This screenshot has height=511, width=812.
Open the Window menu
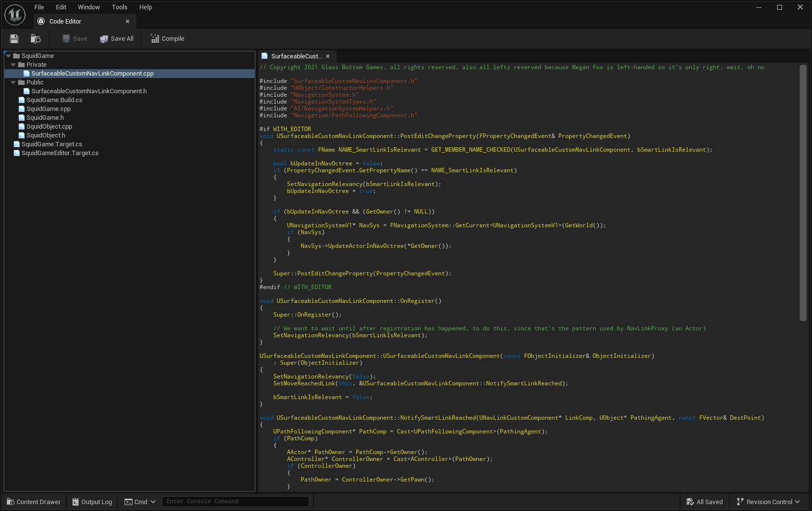(x=89, y=7)
